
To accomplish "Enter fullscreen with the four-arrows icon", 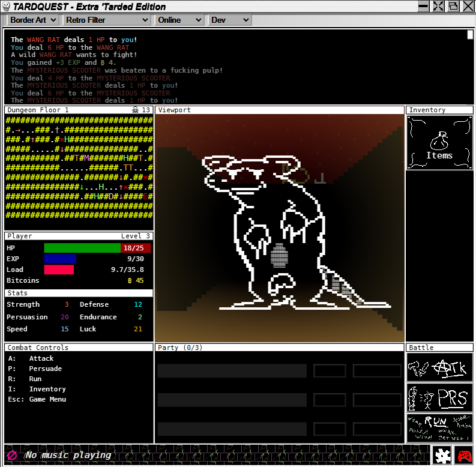I will click(438, 6).
